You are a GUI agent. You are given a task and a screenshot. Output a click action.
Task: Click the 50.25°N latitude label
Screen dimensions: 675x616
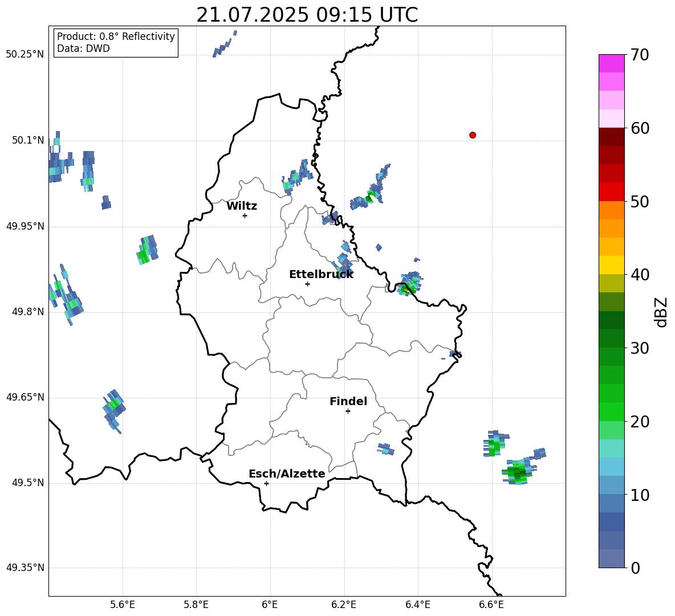(25, 54)
